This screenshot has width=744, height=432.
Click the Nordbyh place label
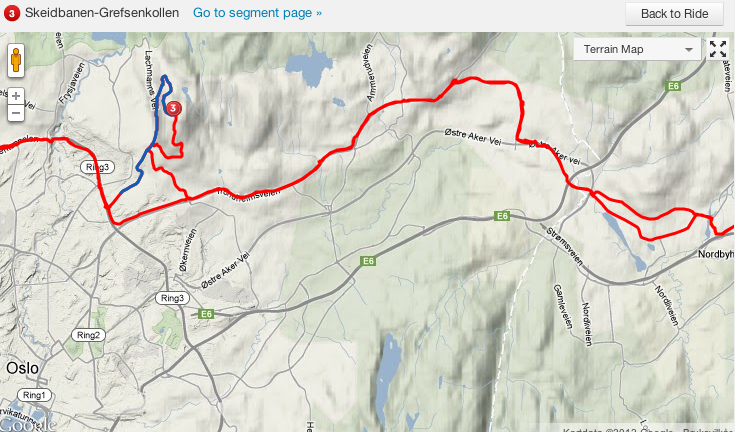click(716, 254)
